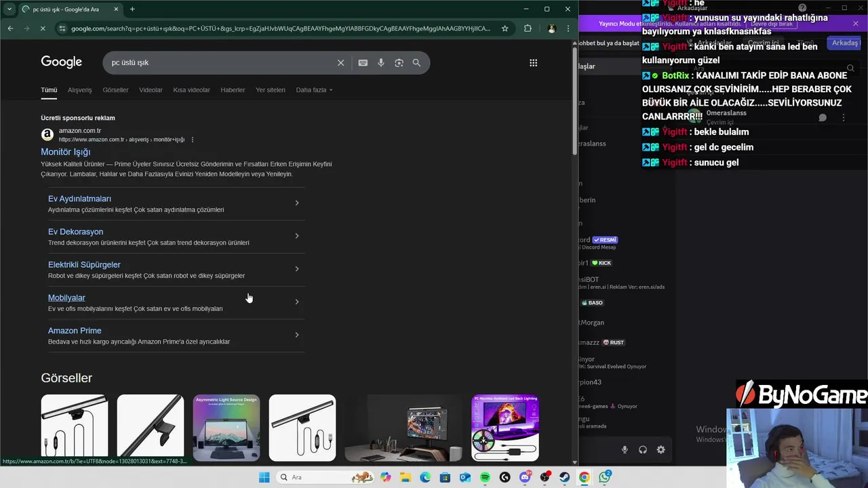Open OBS Studio from the taskbar

point(545,477)
